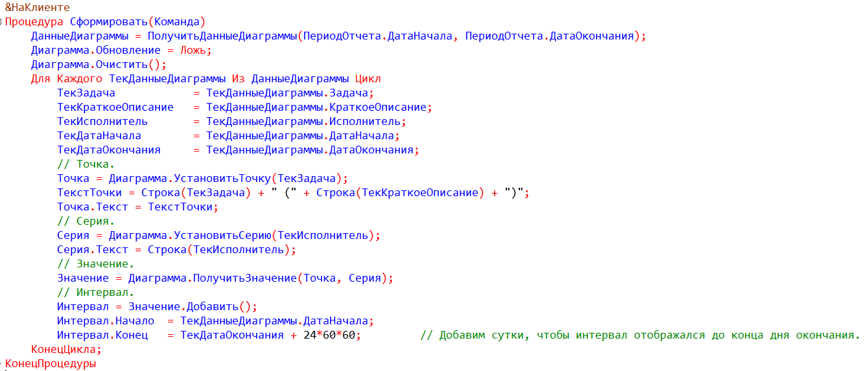Click the ТекИсполнитель variable declaration
This screenshot has width=868, height=371.
[102, 121]
